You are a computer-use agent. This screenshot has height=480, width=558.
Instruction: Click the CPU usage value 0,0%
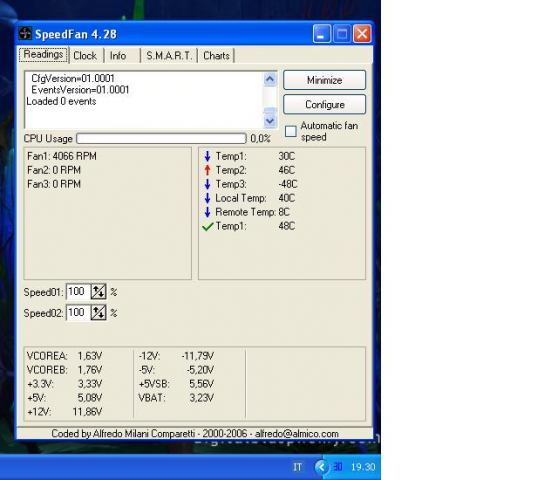(x=260, y=138)
